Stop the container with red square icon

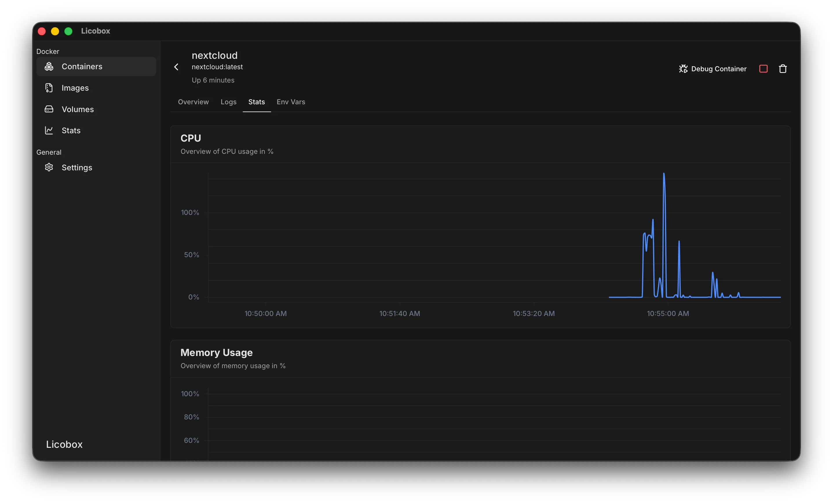coord(763,69)
